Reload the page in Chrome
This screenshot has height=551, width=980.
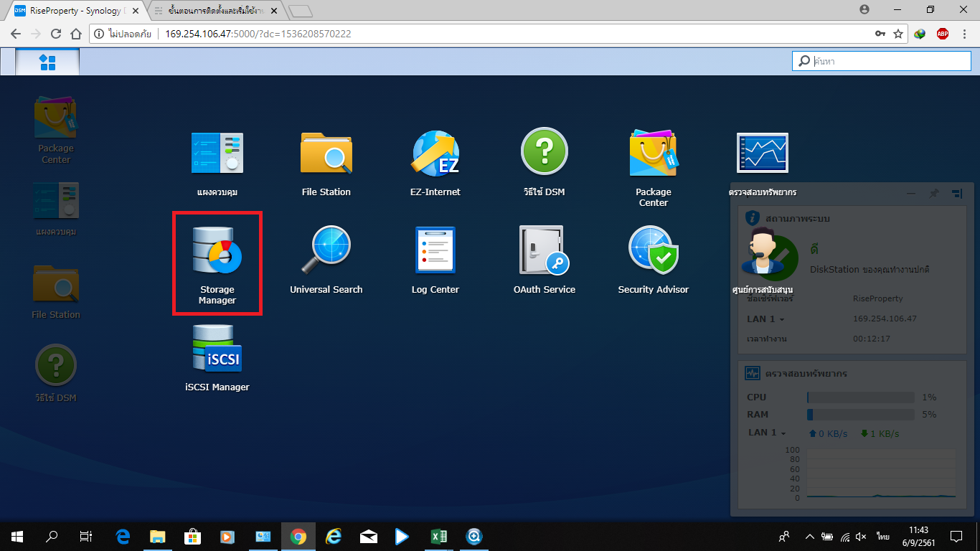coord(56,34)
